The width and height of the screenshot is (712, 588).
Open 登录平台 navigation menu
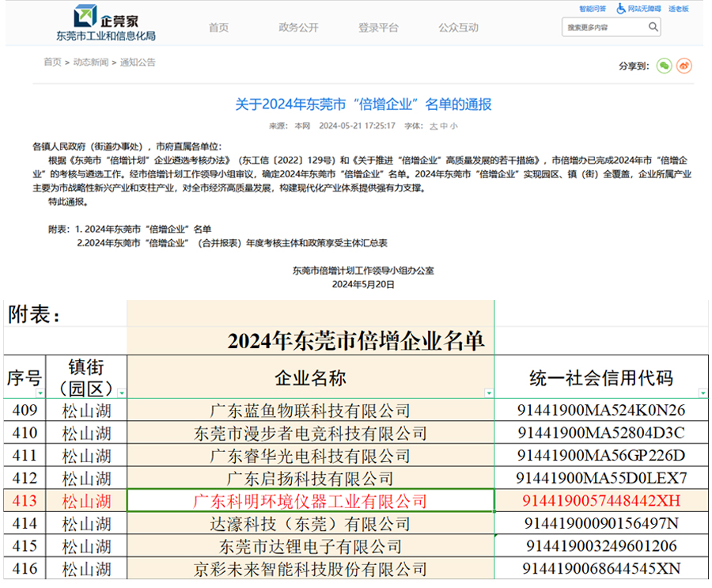(x=378, y=28)
